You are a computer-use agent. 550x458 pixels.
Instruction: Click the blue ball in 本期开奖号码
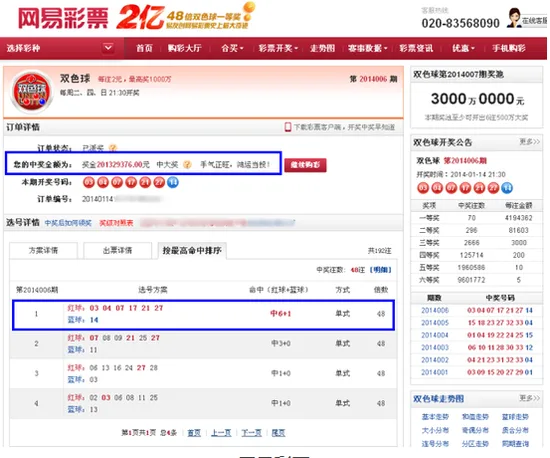click(173, 182)
